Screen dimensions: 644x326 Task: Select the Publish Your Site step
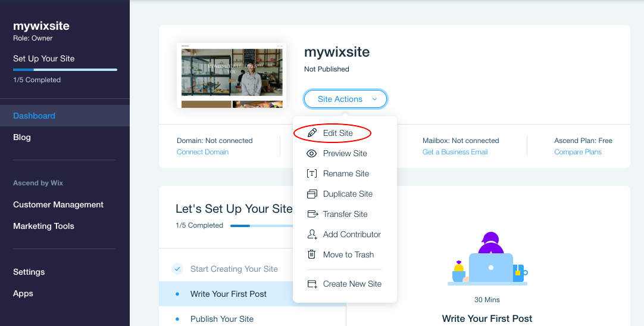point(222,319)
